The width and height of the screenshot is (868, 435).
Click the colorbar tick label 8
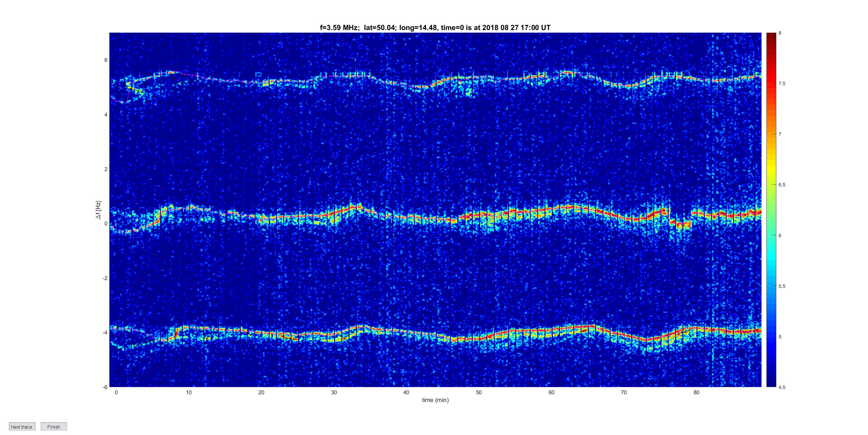[x=780, y=33]
